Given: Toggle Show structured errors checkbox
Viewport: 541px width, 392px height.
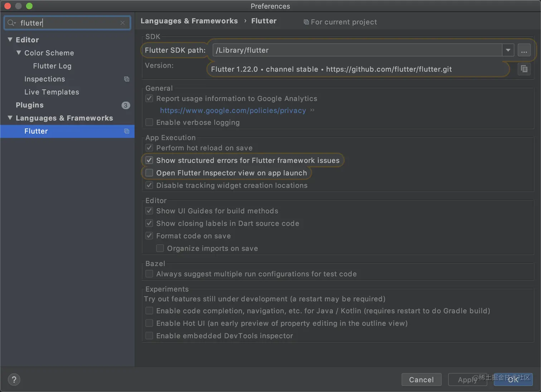Looking at the screenshot, I should [x=150, y=160].
